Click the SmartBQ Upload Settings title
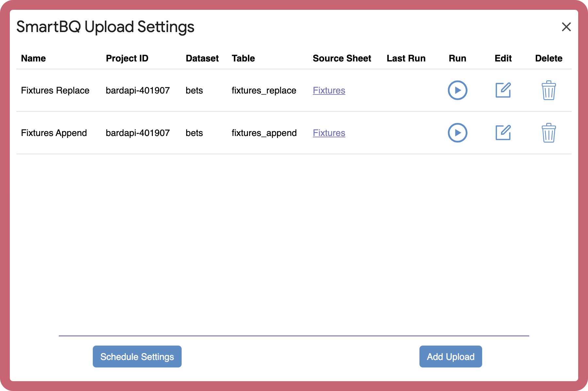The image size is (588, 391). (105, 27)
